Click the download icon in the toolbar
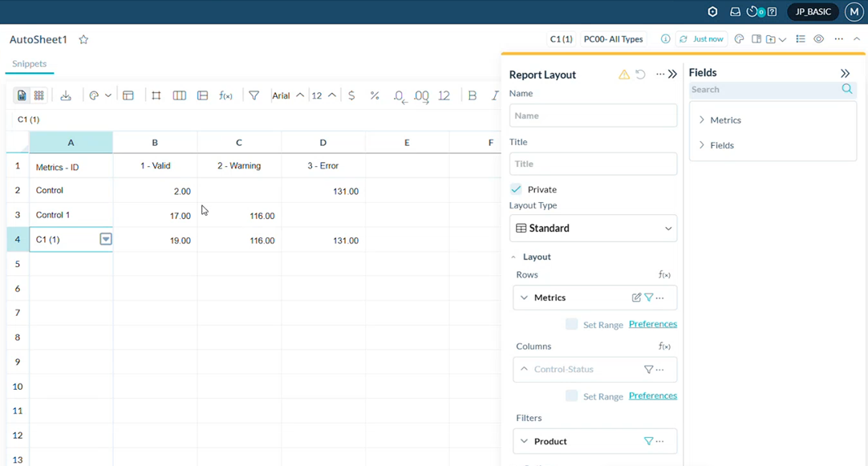Screen dimensions: 868x466 (x=66, y=95)
